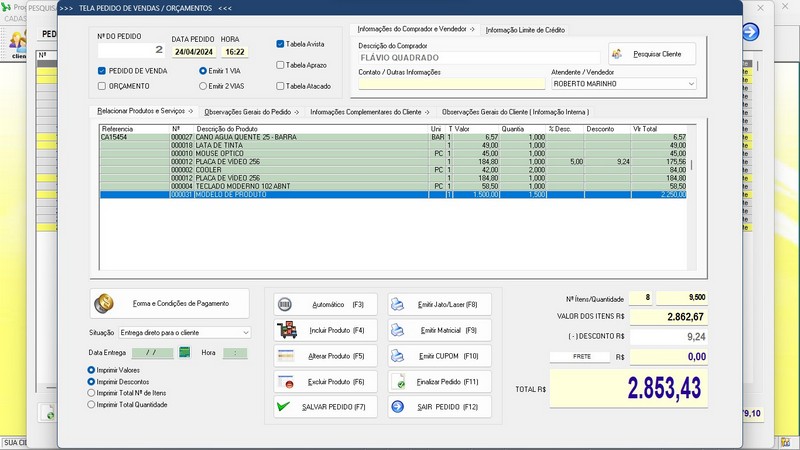Click the Excluir Produto delete icon
Screen dimensions: 800x450
[x=286, y=382]
